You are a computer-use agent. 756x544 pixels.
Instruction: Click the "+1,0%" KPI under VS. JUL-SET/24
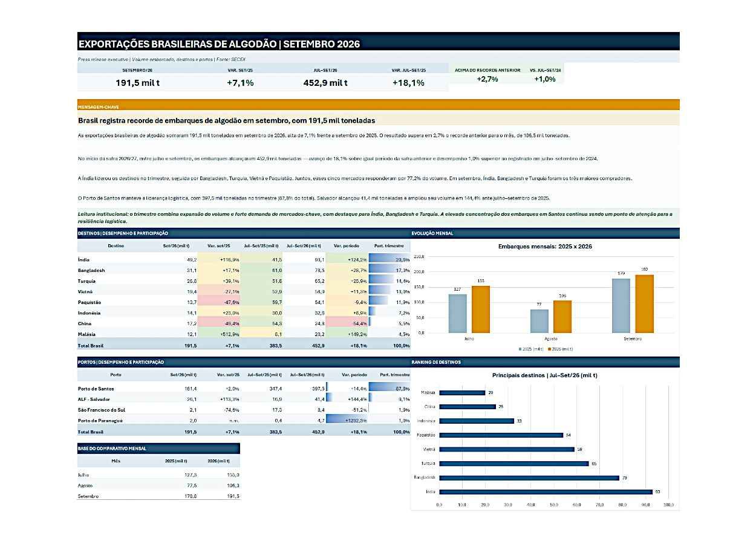point(545,79)
